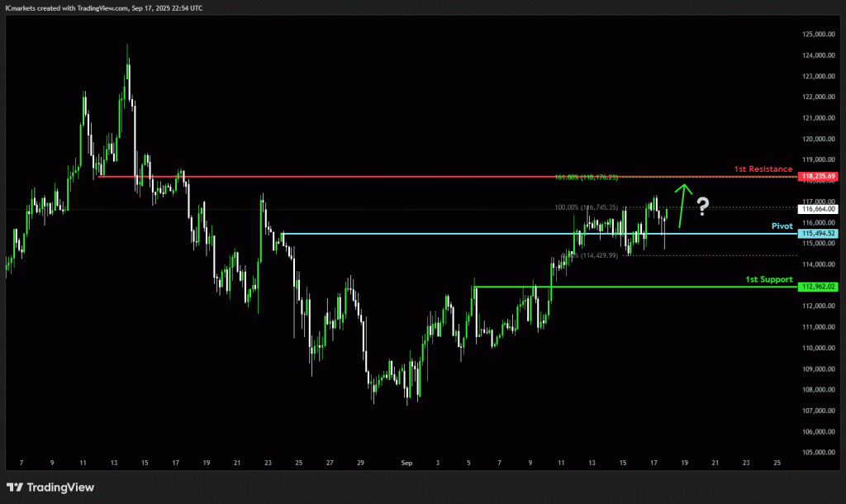The width and height of the screenshot is (846, 504).
Task: Click the 'ICmarkets created with TradingView.com' header text
Action: (67, 8)
